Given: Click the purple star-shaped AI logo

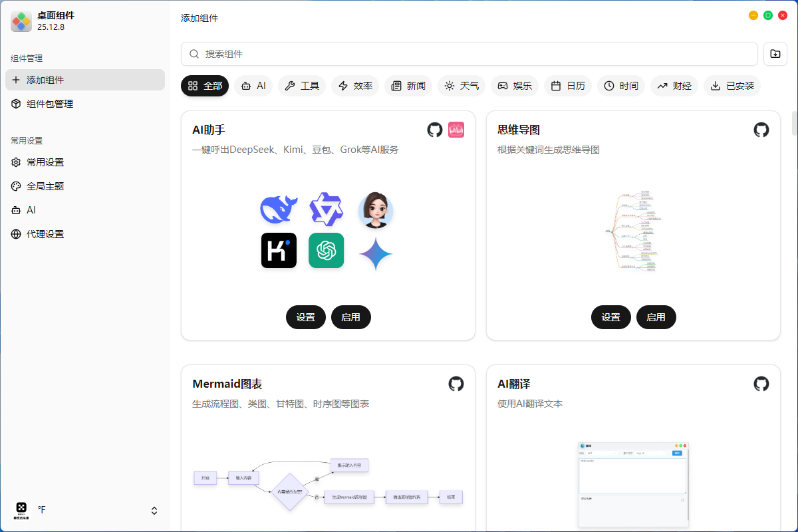Looking at the screenshot, I should pyautogui.click(x=326, y=209).
